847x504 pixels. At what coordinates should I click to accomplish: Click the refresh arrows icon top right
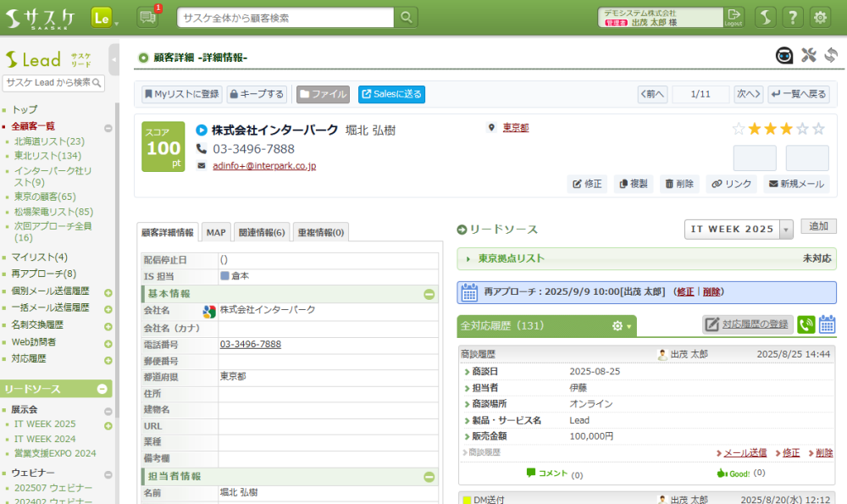pyautogui.click(x=830, y=56)
